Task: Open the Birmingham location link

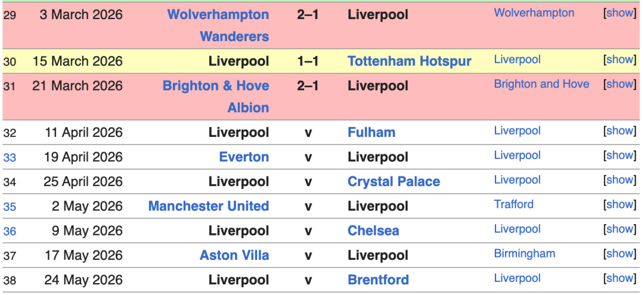Action: 524,253
